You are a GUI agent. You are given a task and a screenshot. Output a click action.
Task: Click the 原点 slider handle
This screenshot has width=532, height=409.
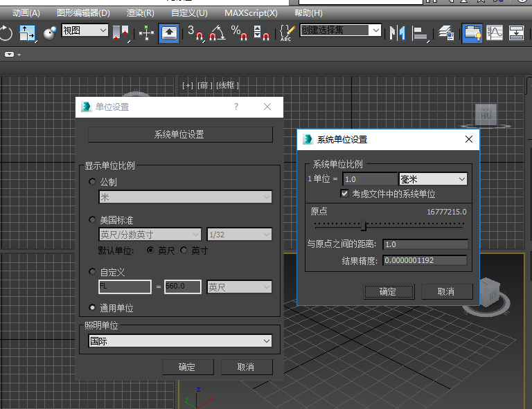coord(364,225)
